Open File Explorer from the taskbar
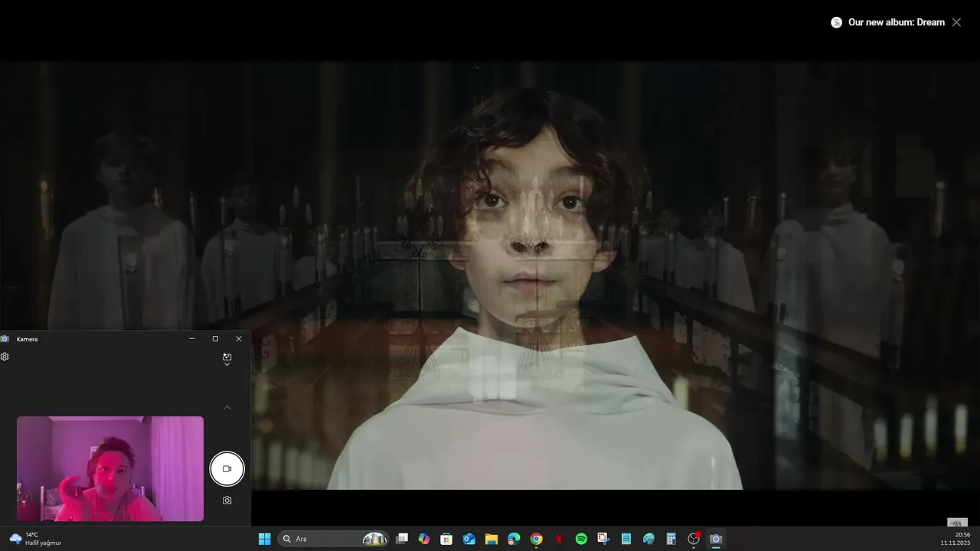The height and width of the screenshot is (551, 980). pyautogui.click(x=492, y=539)
